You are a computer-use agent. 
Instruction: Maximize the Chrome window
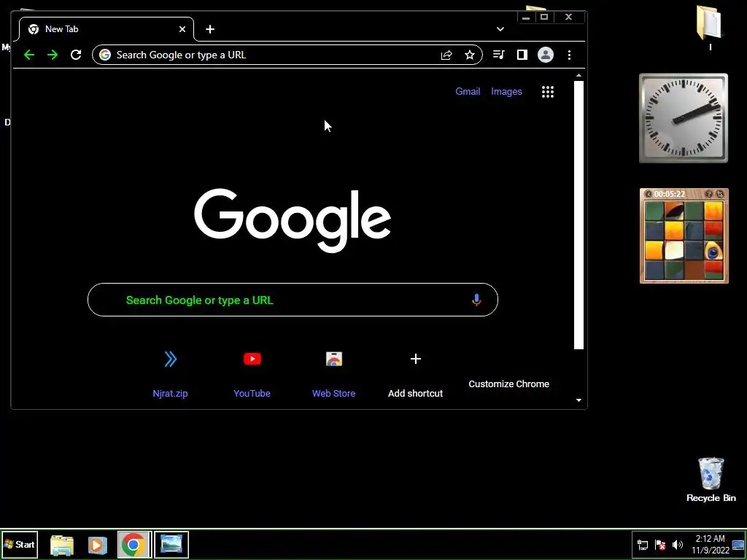coord(544,17)
